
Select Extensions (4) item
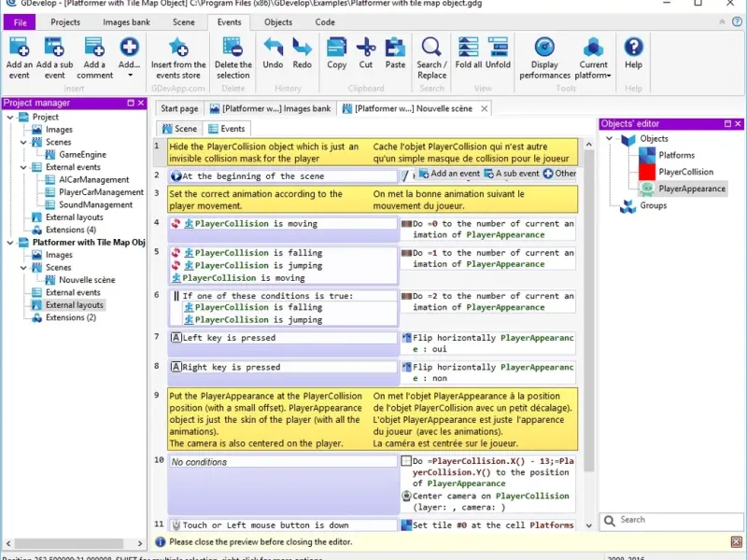[x=71, y=230]
